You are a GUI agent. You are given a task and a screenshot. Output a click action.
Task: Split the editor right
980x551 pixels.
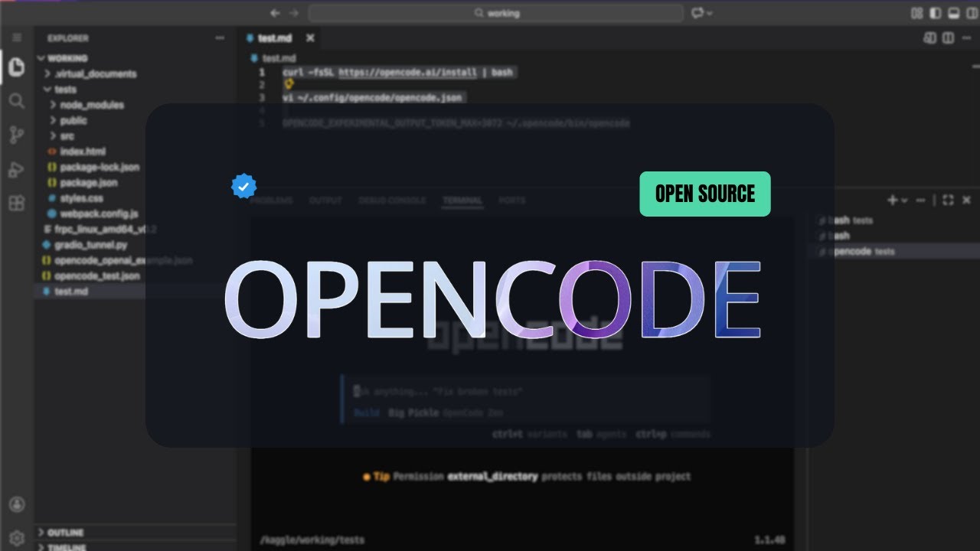[x=948, y=37]
